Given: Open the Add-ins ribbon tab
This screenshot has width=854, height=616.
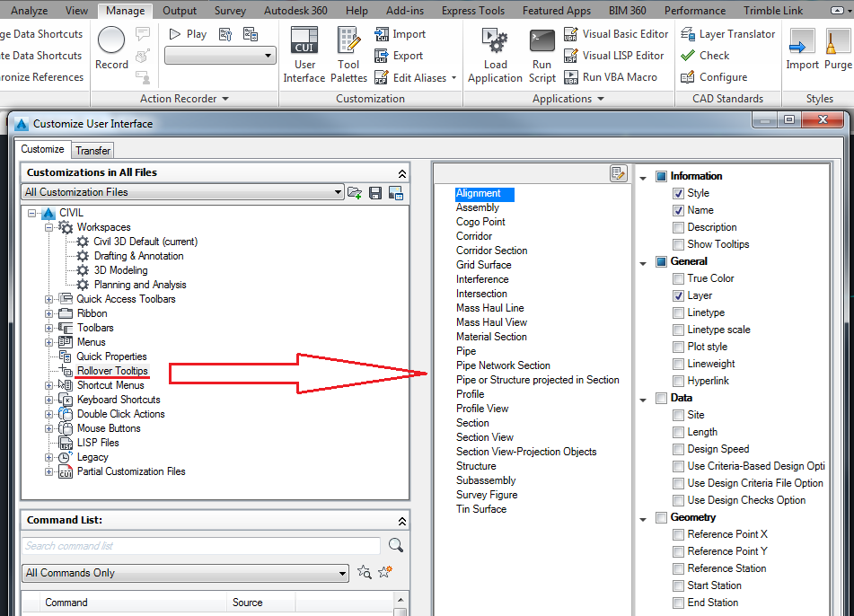Looking at the screenshot, I should (x=405, y=11).
